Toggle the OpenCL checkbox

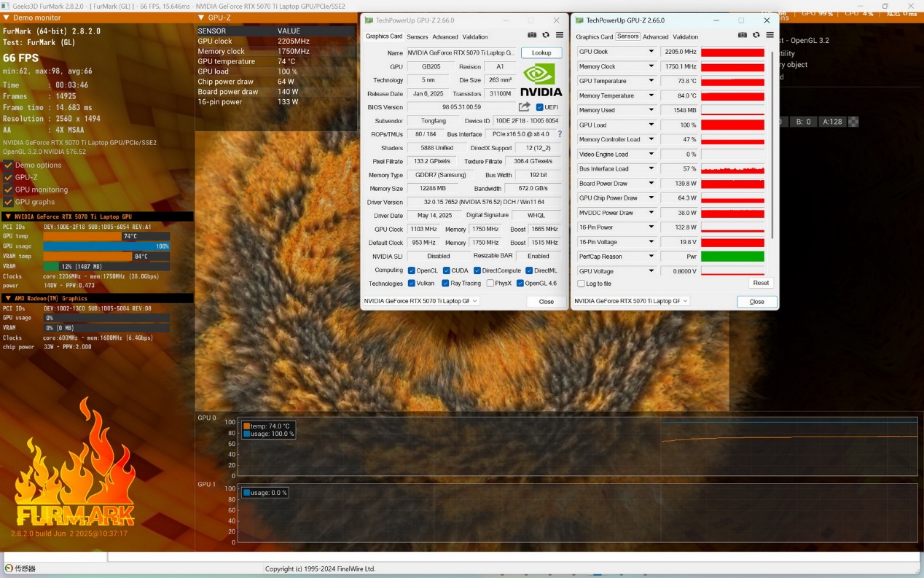pos(412,270)
